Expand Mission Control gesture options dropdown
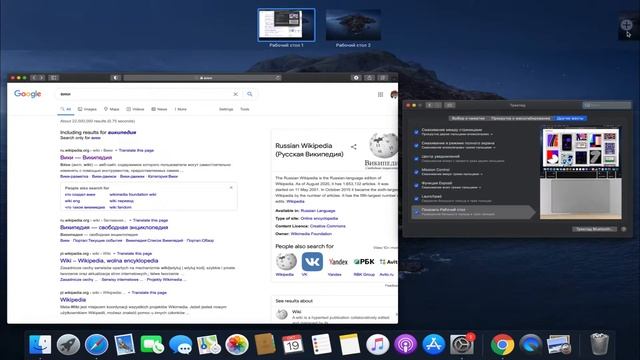The image size is (640, 360). pyautogui.click(x=452, y=174)
